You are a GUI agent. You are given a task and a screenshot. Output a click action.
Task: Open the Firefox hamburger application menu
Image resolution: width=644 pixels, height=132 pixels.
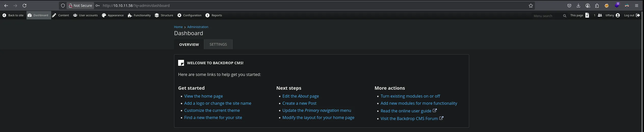pos(637,6)
